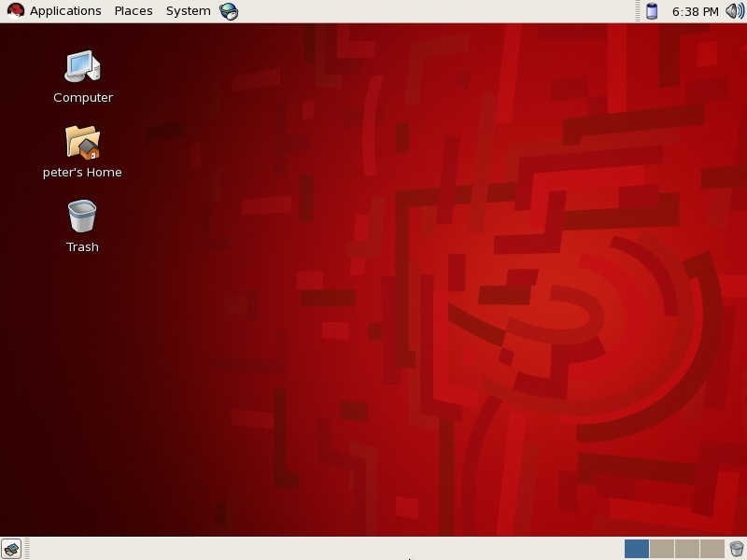This screenshot has height=560, width=747.
Task: Select the "Computer" icon label
Action: click(x=83, y=98)
